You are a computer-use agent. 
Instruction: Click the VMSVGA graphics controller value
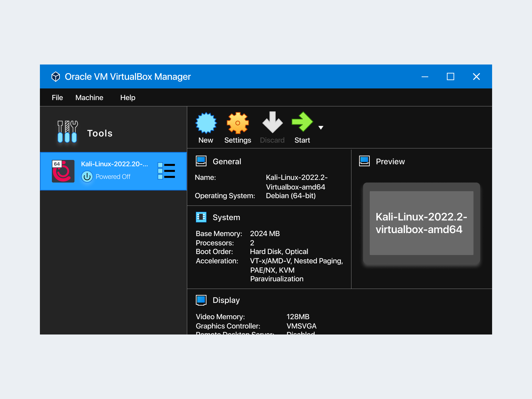(302, 326)
